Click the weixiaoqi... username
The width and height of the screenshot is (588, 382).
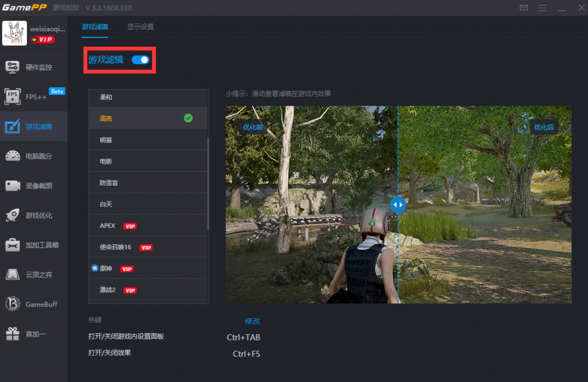(48, 29)
